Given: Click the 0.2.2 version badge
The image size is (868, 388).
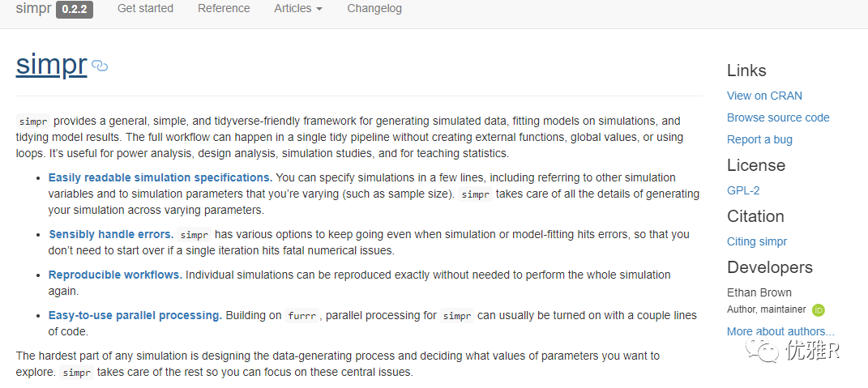Looking at the screenshot, I should [75, 9].
